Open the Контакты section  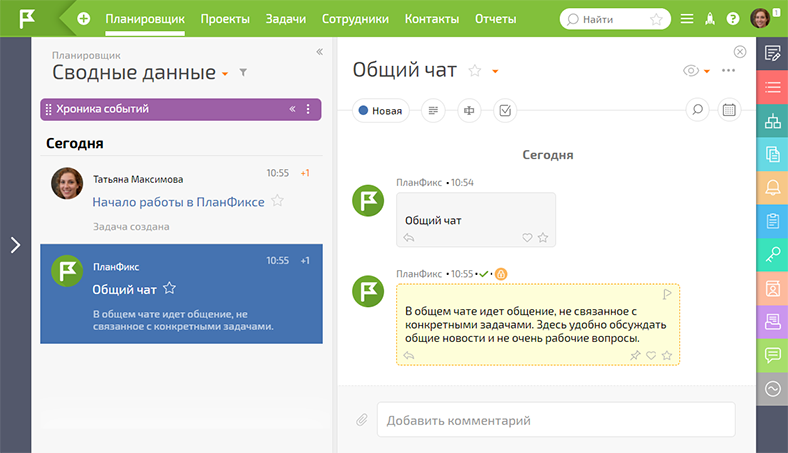(x=432, y=19)
